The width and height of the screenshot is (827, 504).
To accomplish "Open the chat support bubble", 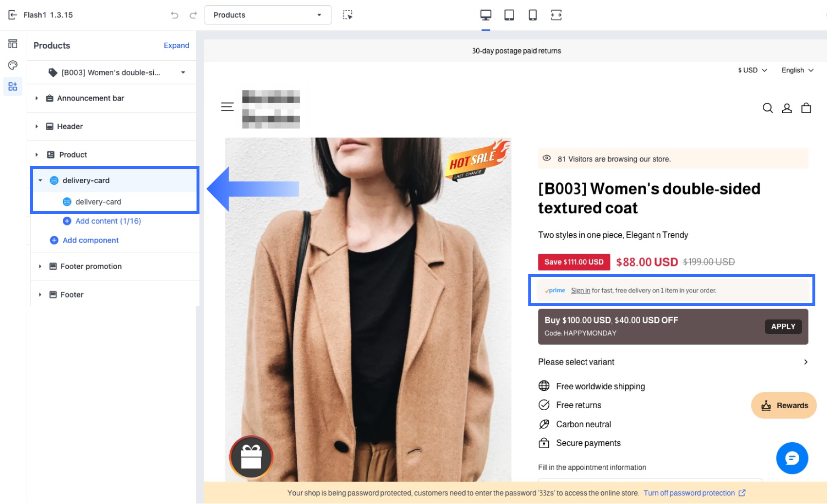I will pyautogui.click(x=792, y=458).
